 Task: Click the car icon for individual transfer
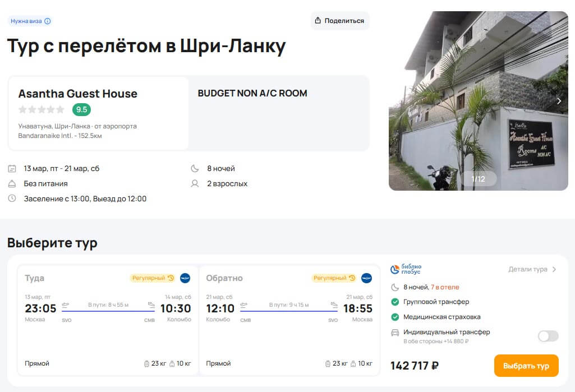click(395, 333)
